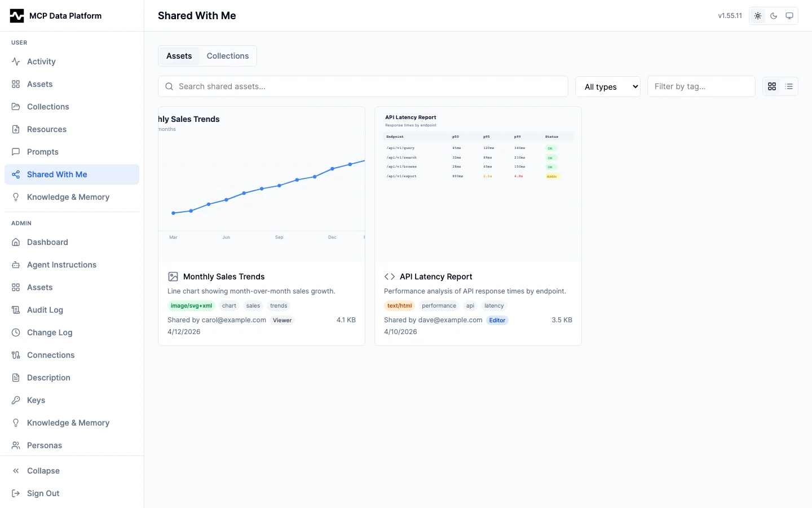Click the MCP Data Platform logo icon
The image size is (812, 508).
click(x=17, y=16)
